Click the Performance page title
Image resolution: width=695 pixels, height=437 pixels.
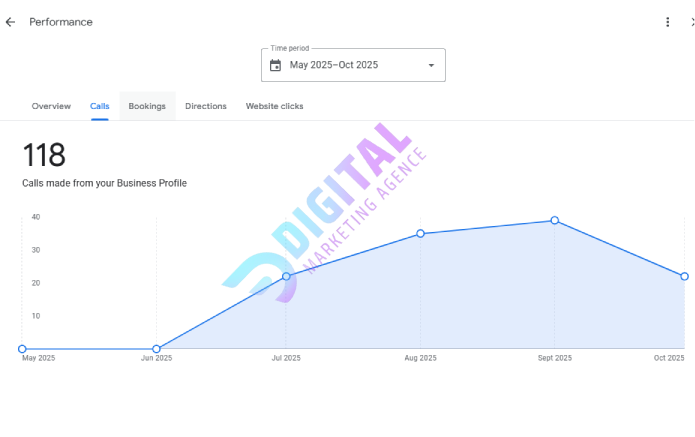point(61,22)
